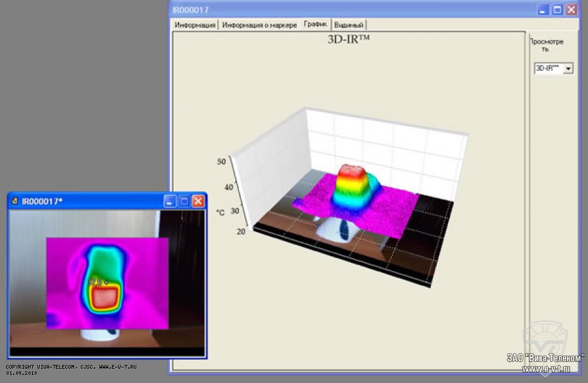Click the 50 label on temperature axis
This screenshot has height=383, width=588.
coord(222,162)
